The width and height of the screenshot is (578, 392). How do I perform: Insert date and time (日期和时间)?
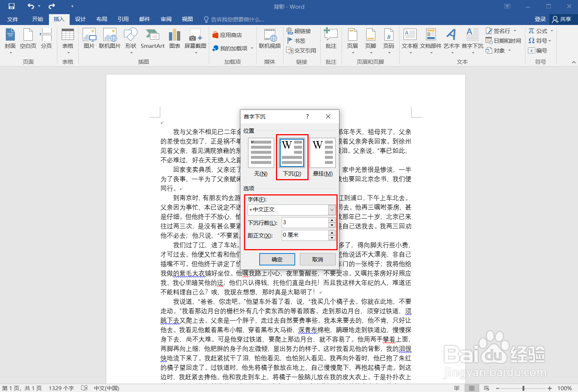click(x=503, y=41)
